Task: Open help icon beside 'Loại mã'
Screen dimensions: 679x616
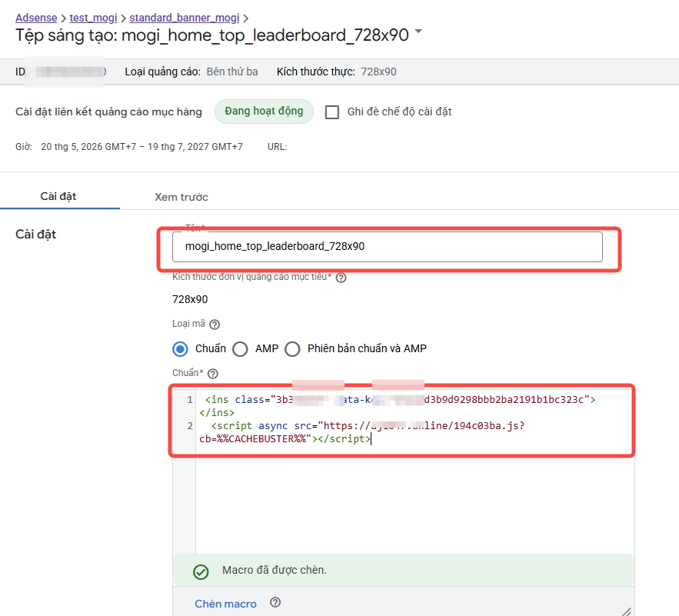Action: coord(215,325)
